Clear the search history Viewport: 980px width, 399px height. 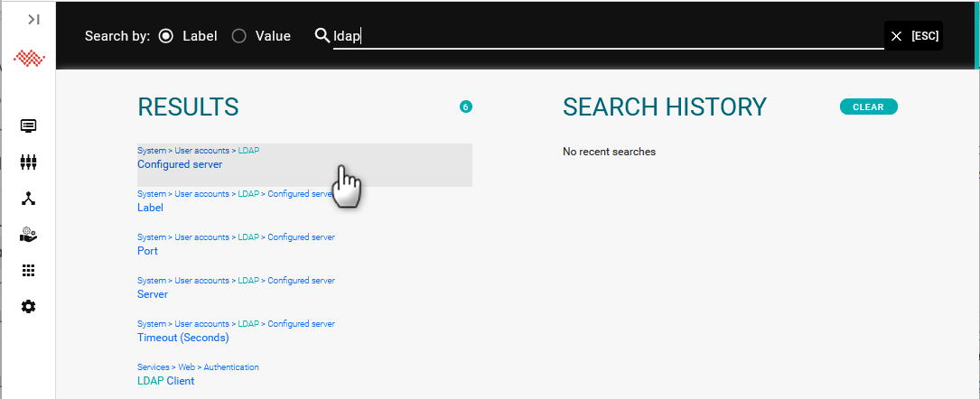pos(868,107)
